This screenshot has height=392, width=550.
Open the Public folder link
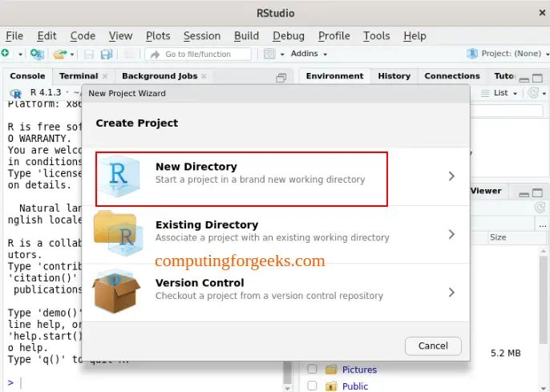pyautogui.click(x=355, y=386)
